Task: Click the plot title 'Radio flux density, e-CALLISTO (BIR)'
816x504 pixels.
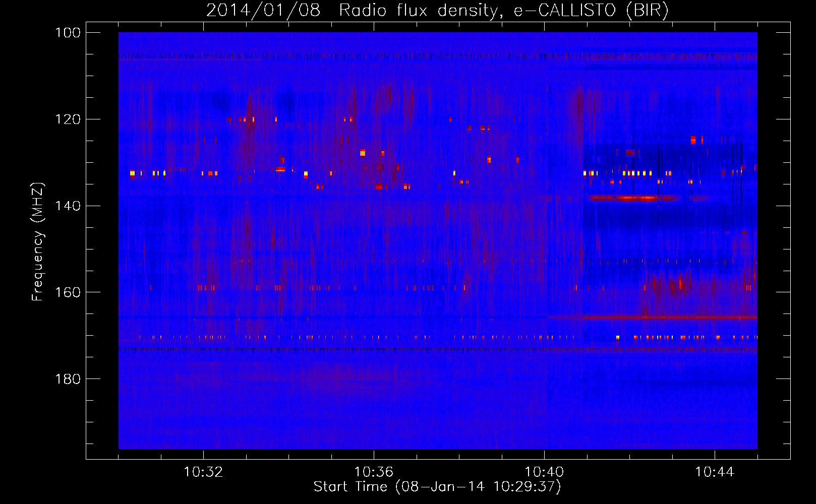Action: (x=503, y=10)
